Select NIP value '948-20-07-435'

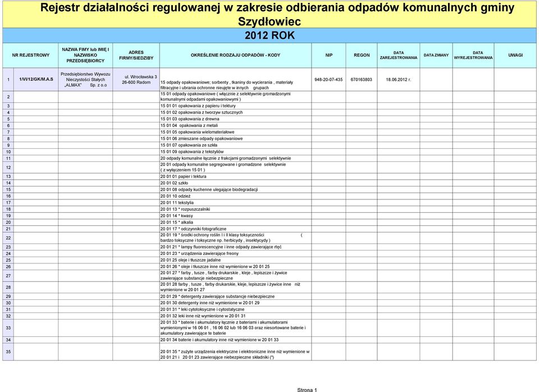pyautogui.click(x=328, y=79)
